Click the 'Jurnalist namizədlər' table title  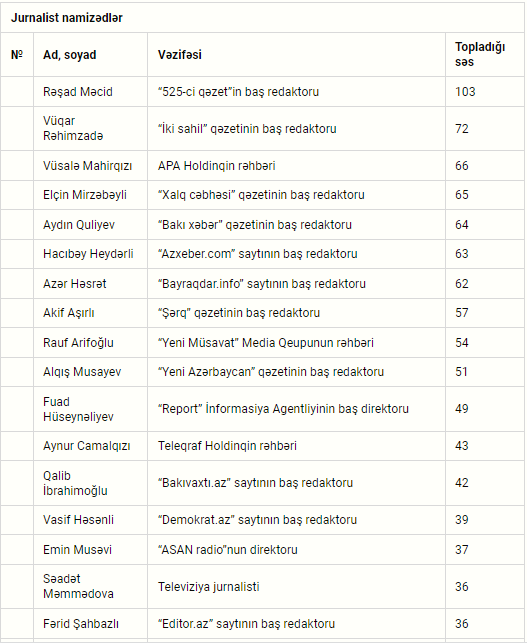66,18
